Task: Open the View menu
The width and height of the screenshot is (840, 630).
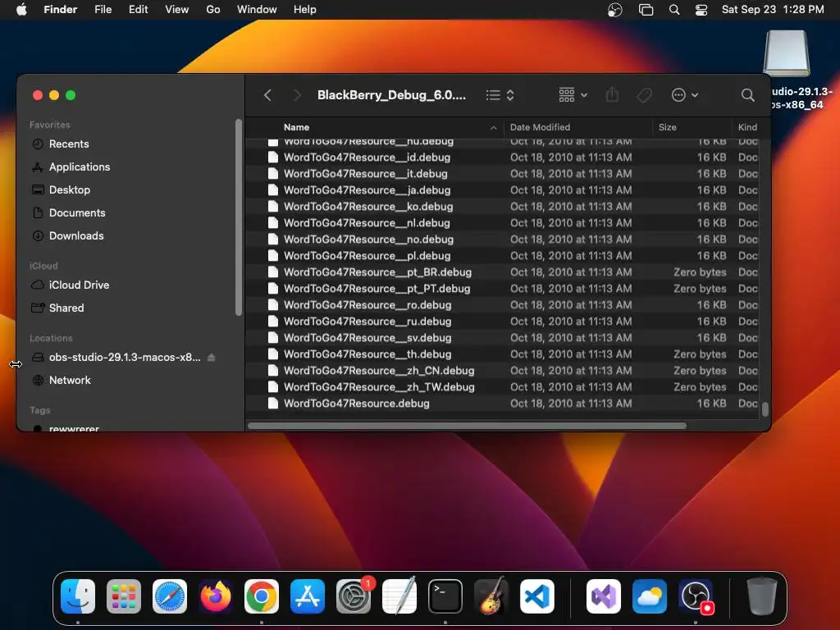Action: point(177,10)
